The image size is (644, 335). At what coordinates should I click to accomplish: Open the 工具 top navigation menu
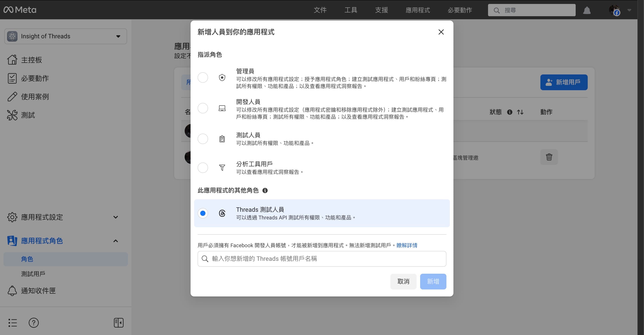point(350,10)
